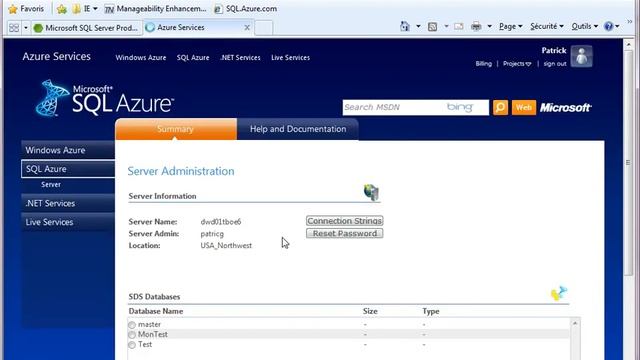The width and height of the screenshot is (640, 360).
Task: Click the database list scroll up arrow
Action: [575, 323]
